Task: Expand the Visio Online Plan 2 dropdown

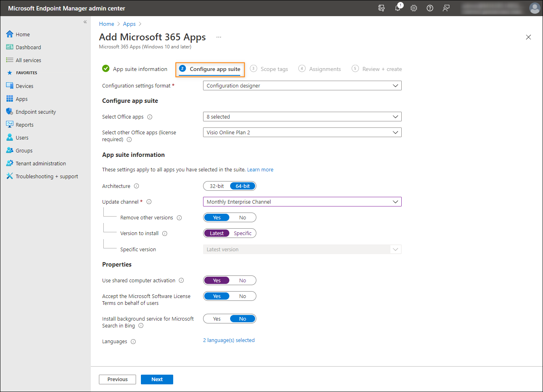Action: point(302,132)
